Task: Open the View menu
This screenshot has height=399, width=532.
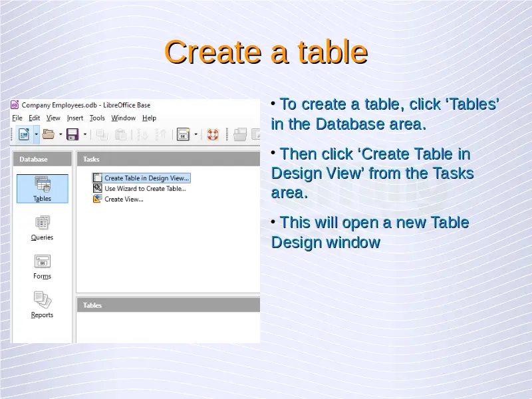Action: (x=53, y=118)
